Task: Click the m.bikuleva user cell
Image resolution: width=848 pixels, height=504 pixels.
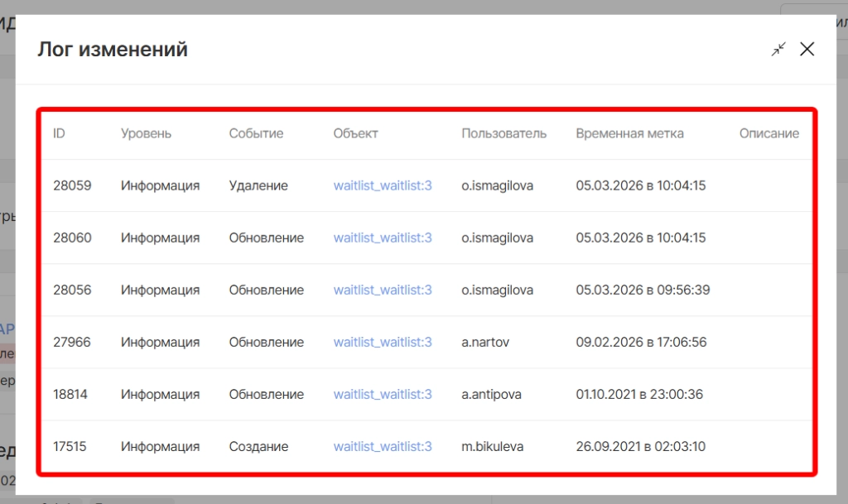Action: [x=492, y=446]
